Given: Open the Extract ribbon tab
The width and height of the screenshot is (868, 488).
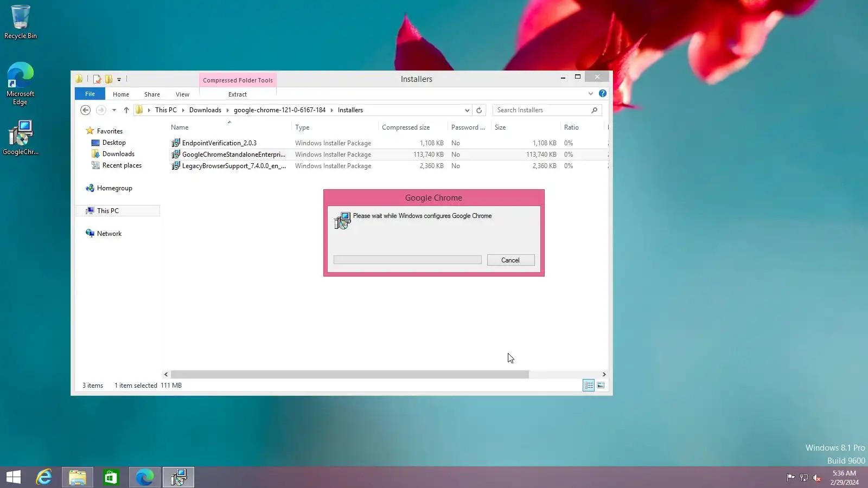Looking at the screenshot, I should pos(238,94).
